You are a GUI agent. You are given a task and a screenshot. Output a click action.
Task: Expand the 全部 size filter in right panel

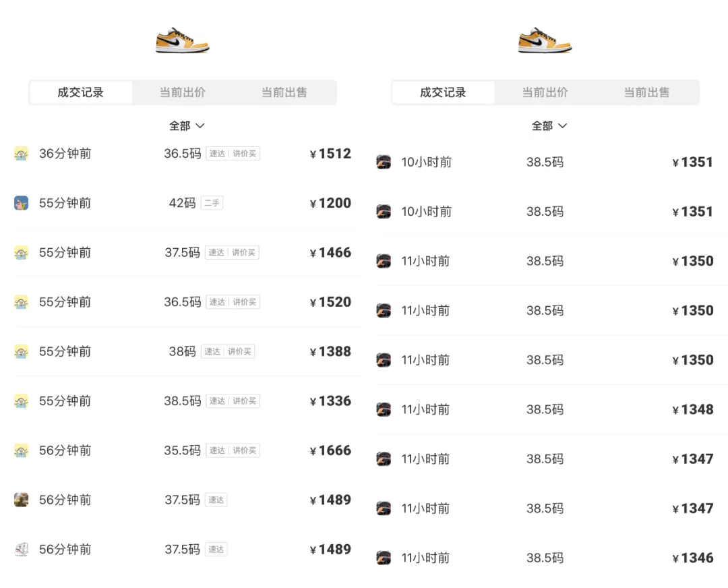(549, 126)
